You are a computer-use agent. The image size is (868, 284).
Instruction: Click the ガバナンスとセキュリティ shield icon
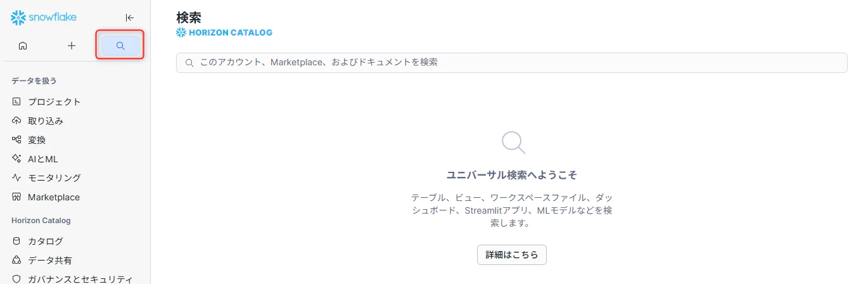pyautogui.click(x=17, y=279)
